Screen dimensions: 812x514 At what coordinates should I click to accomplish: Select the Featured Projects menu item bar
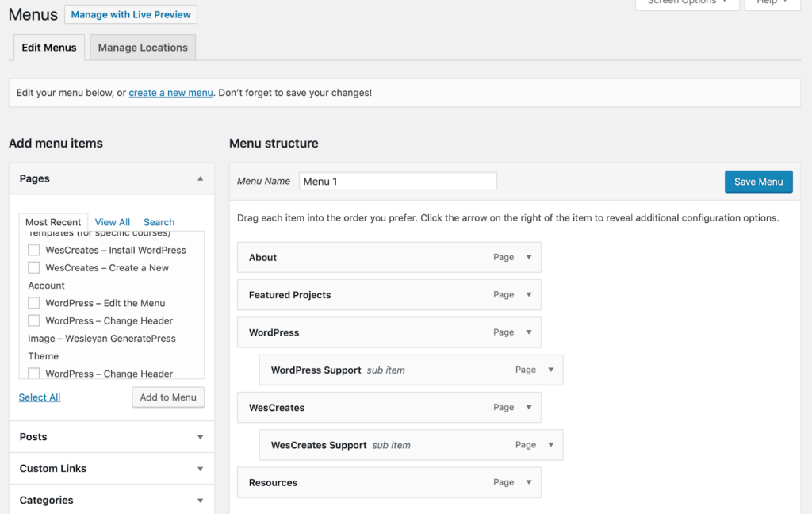click(389, 295)
